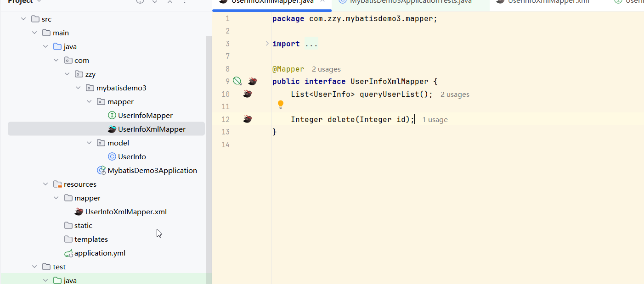Collapse the com package node
Image resolution: width=644 pixels, height=284 pixels.
[56, 60]
